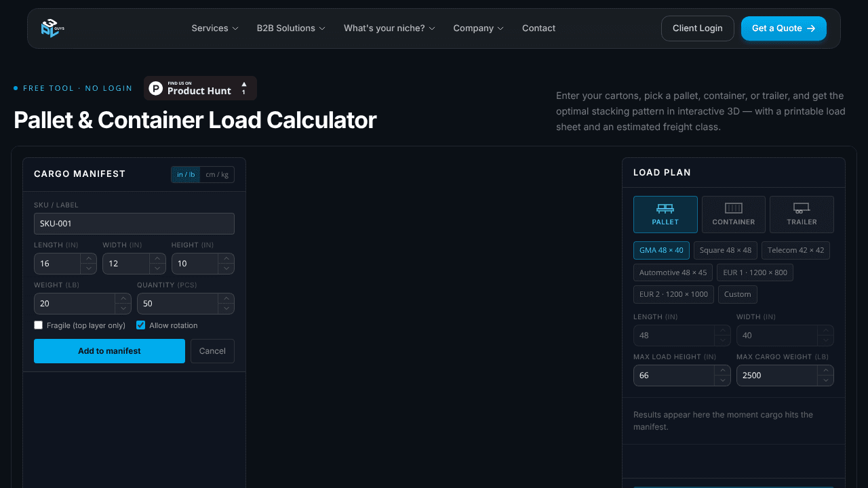Click Cancel button in cargo manifest
The width and height of the screenshot is (868, 488).
tap(212, 351)
